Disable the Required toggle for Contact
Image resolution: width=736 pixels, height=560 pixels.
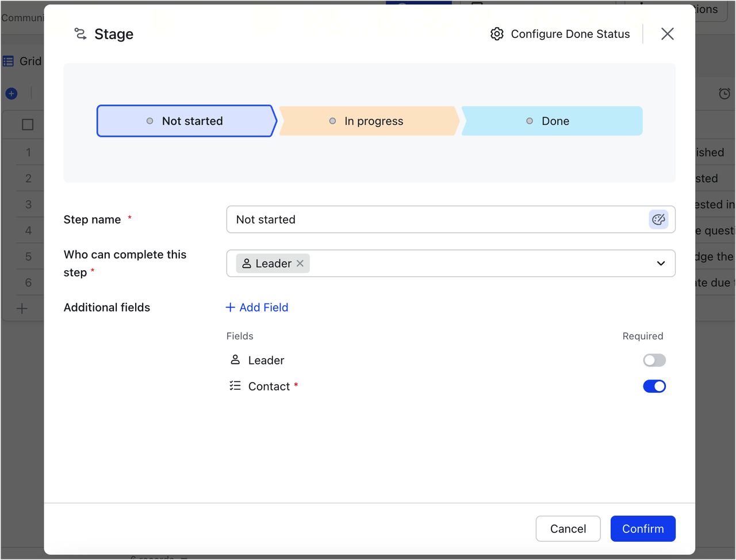click(x=654, y=386)
